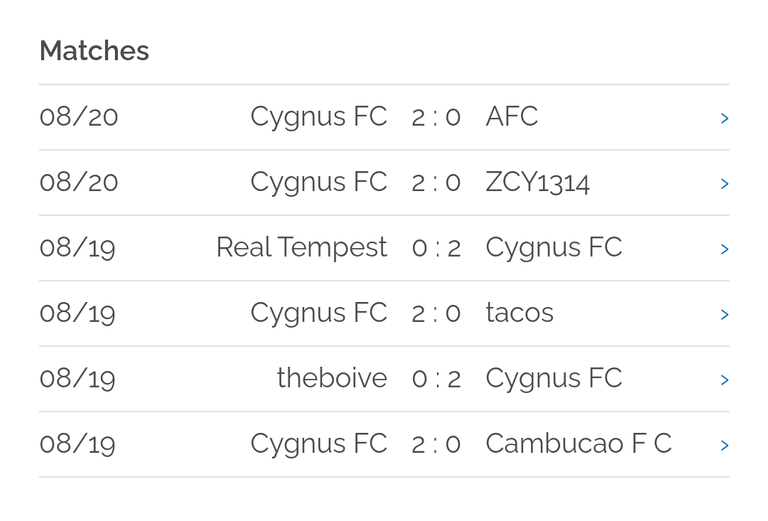Viewport: 768px width, 521px height.
Task: Open the chevron arrow for the theboive match
Action: [724, 379]
